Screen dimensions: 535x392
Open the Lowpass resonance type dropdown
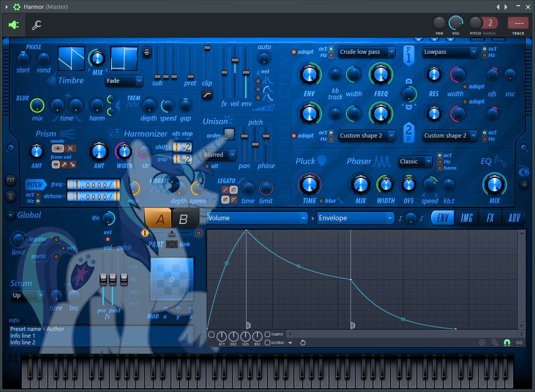tap(449, 52)
